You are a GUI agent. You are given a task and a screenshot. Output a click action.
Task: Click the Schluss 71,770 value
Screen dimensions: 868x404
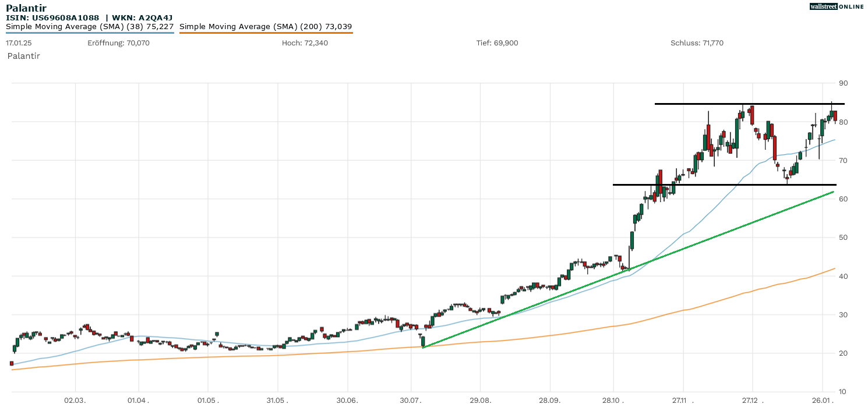[697, 43]
